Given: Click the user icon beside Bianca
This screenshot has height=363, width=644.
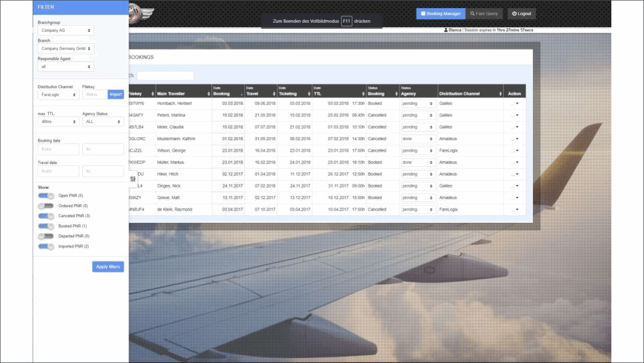Looking at the screenshot, I should coord(446,30).
